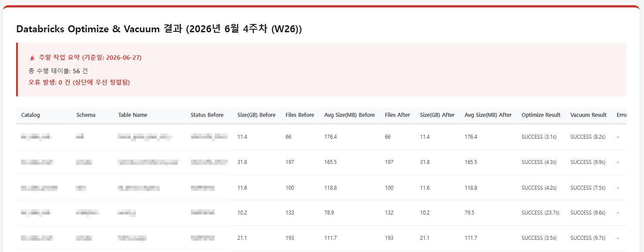Click the 165.5 value under Avg Size(MB) After
Screen dimensions: 644x252
pos(471,162)
